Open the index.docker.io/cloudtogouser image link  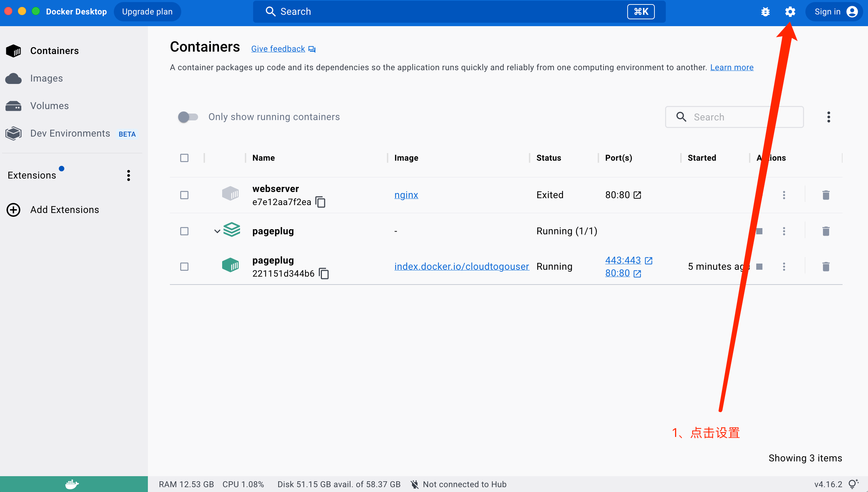pos(462,266)
